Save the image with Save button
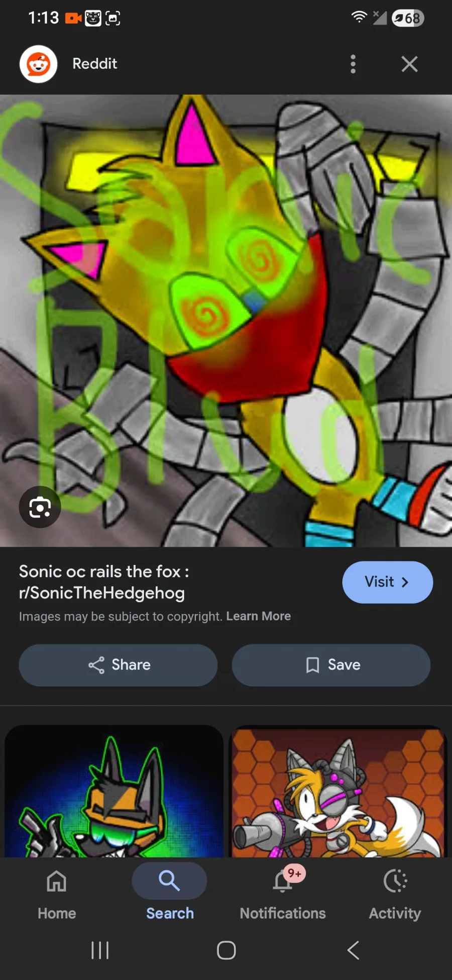This screenshot has height=980, width=452. pyautogui.click(x=331, y=665)
